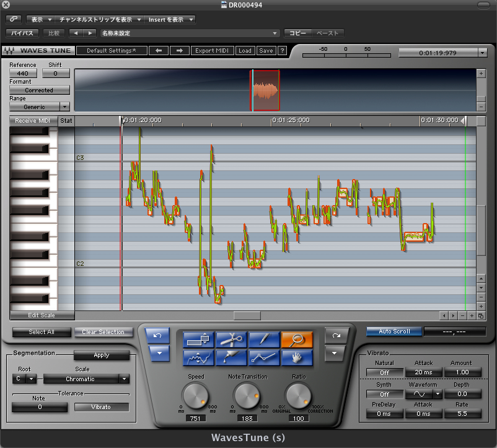The image size is (497, 448).
Task: Toggle the バイパス bypass button
Action: point(22,33)
